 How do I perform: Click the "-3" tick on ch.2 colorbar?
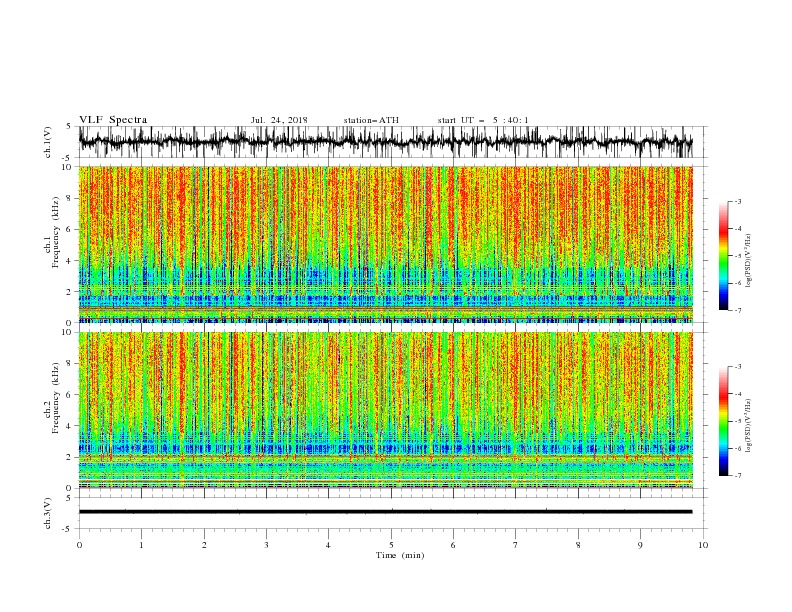(737, 367)
